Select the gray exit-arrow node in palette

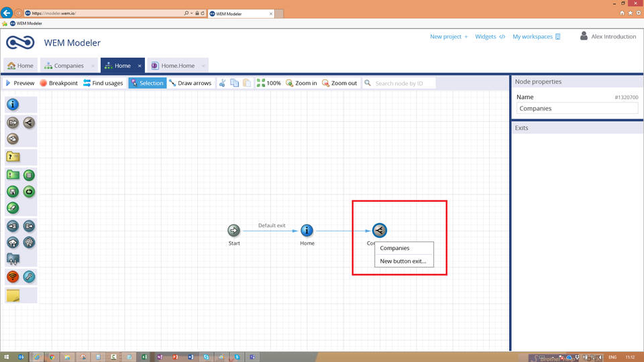click(13, 123)
